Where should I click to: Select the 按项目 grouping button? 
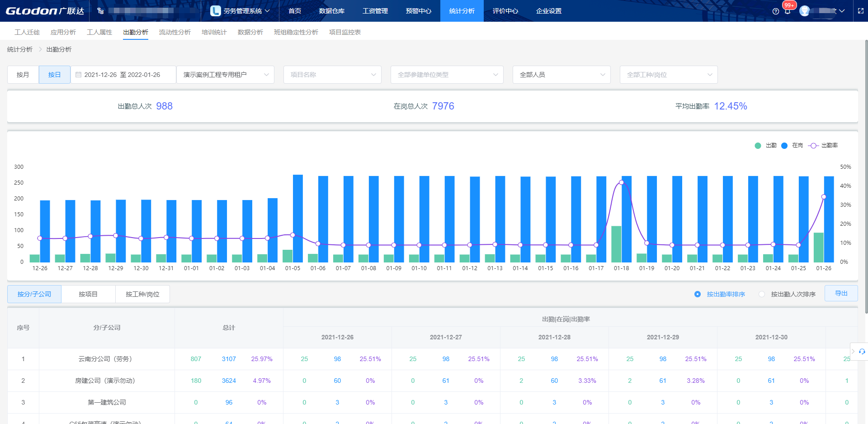(x=88, y=294)
